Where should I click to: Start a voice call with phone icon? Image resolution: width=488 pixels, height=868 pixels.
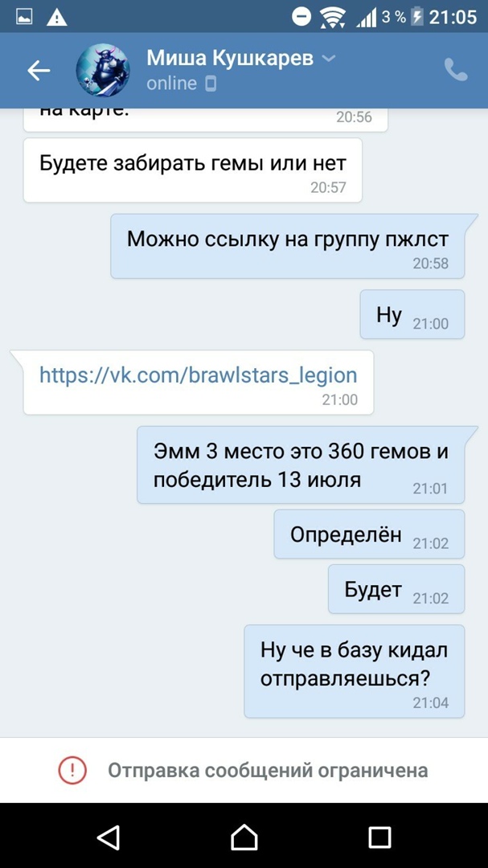tap(456, 70)
